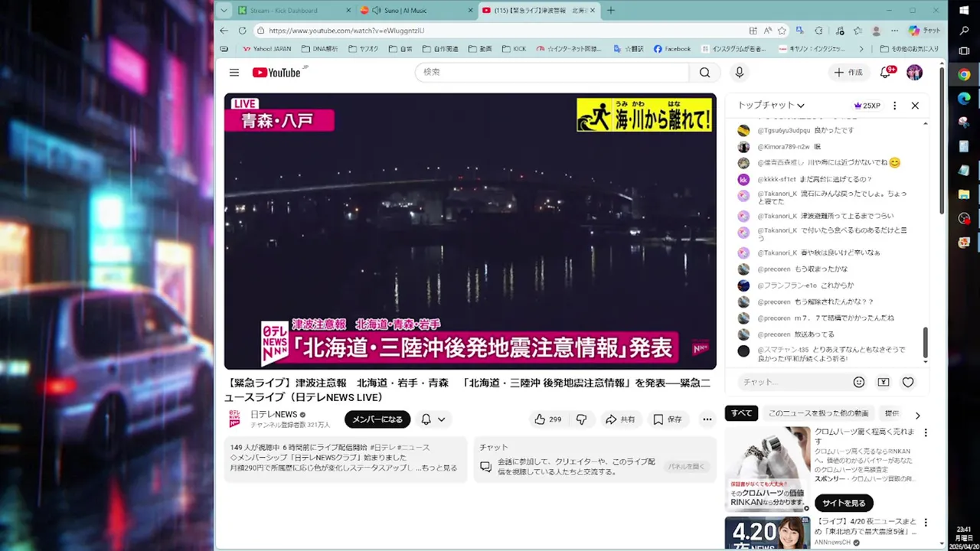Expand the notification bell subscription dropdown
Image resolution: width=980 pixels, height=551 pixels.
[441, 419]
